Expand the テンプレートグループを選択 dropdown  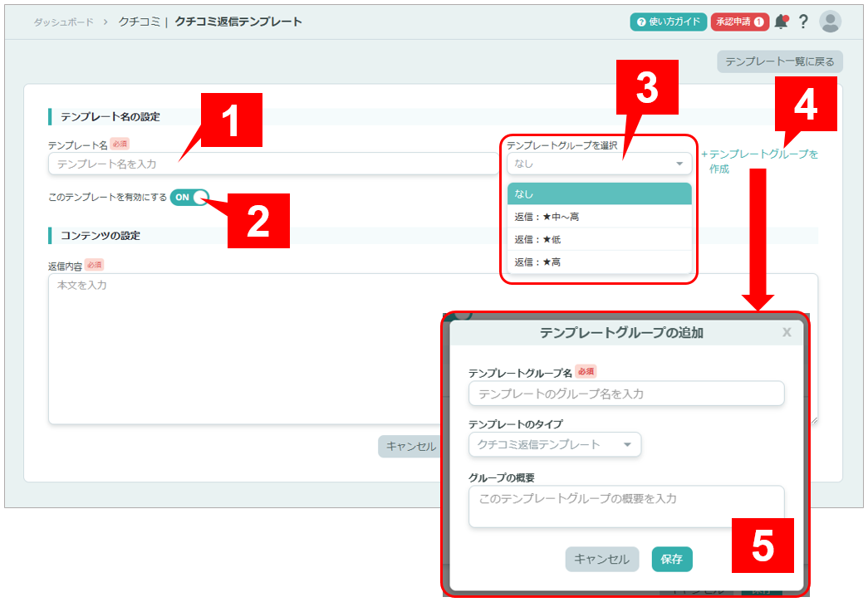(599, 164)
